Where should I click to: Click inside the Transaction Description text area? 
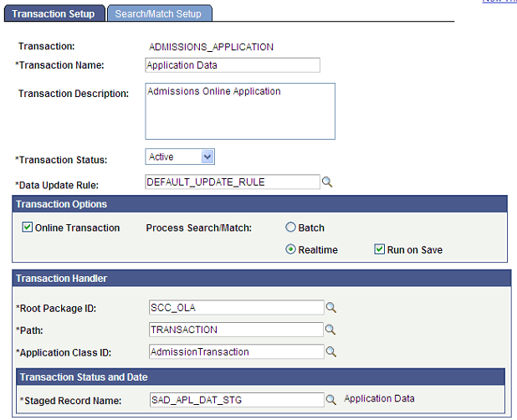[x=239, y=110]
